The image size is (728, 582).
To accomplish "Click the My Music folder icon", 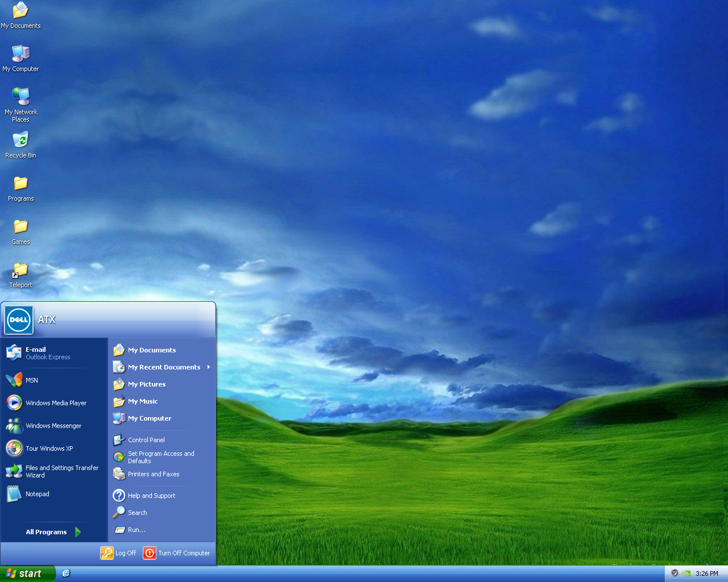I will click(x=119, y=401).
